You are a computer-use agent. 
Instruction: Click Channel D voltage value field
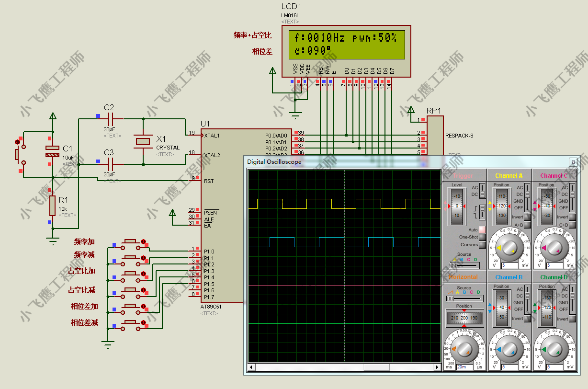[556, 367]
